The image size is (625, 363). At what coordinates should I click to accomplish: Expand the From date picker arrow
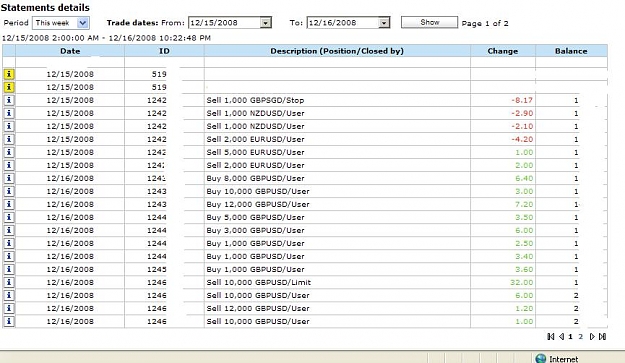266,23
